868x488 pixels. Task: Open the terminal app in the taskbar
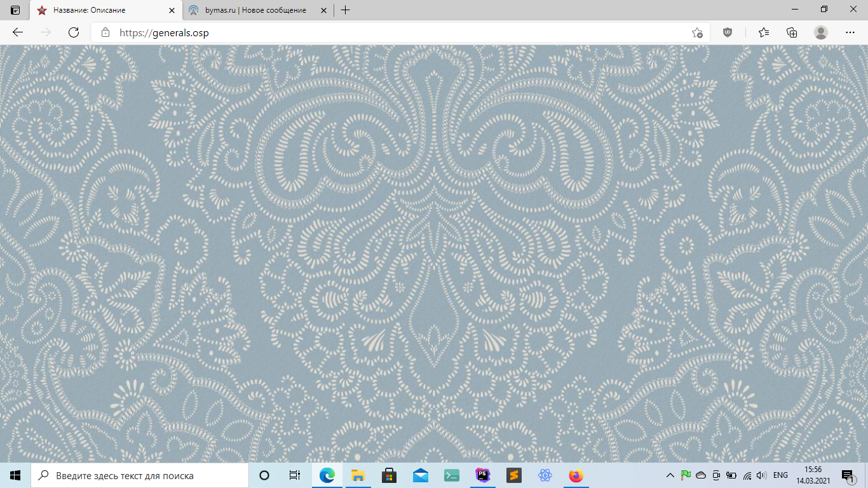pyautogui.click(x=452, y=475)
